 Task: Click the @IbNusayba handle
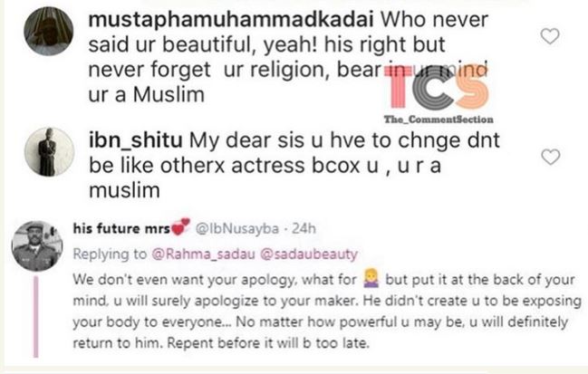tap(237, 228)
